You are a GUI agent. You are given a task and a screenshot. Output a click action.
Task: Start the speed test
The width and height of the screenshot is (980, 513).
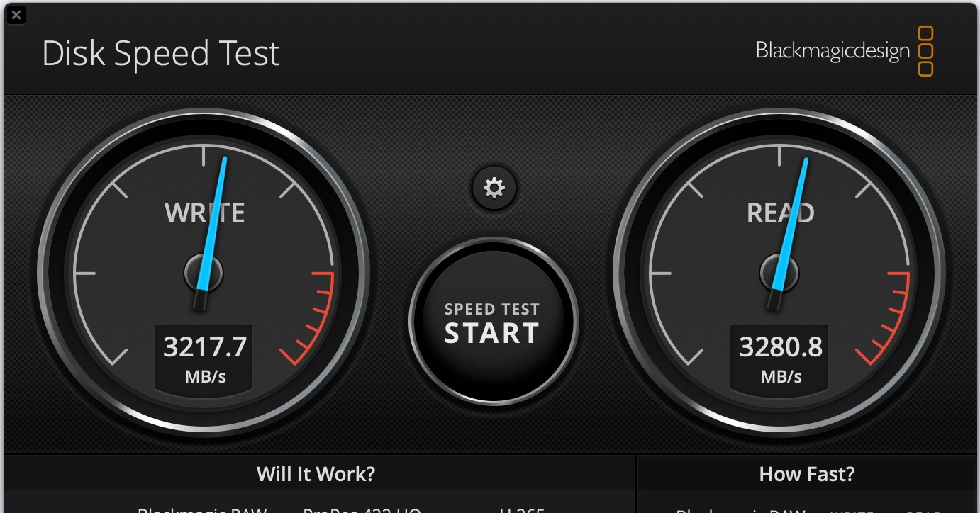coord(494,322)
